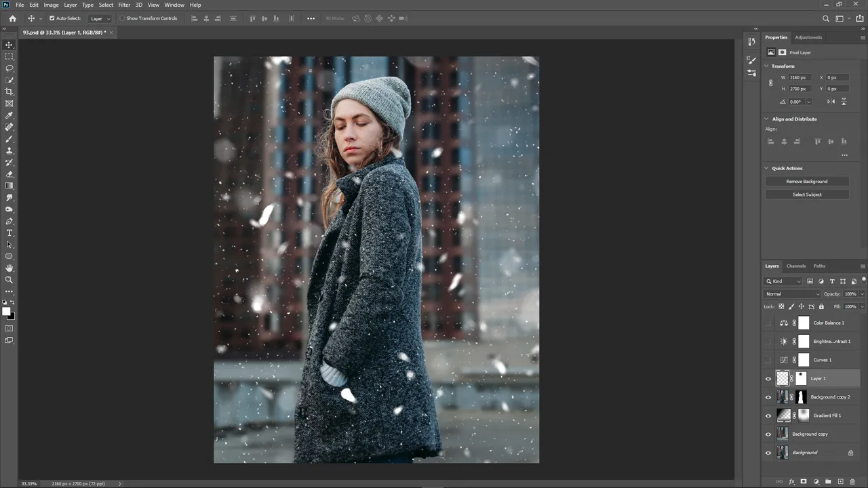Collapse the Quick Actions section
The width and height of the screenshot is (868, 488).
point(767,168)
